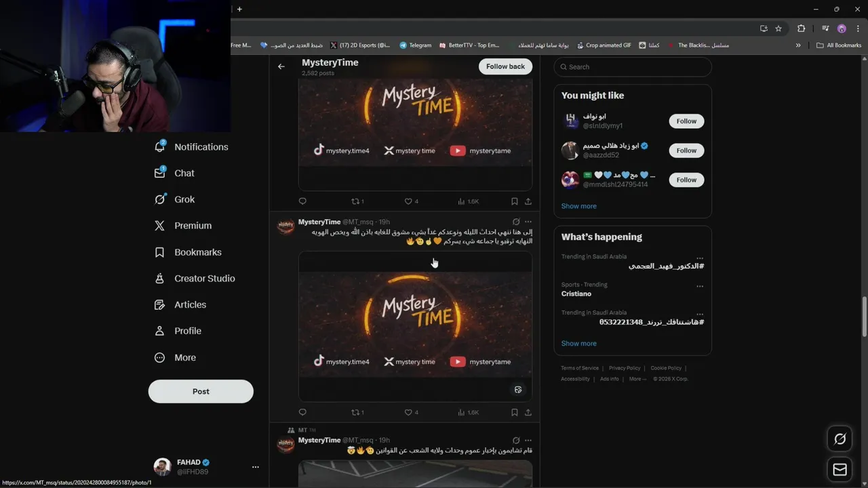
Task: Open the All Bookmarks folder
Action: pos(839,45)
